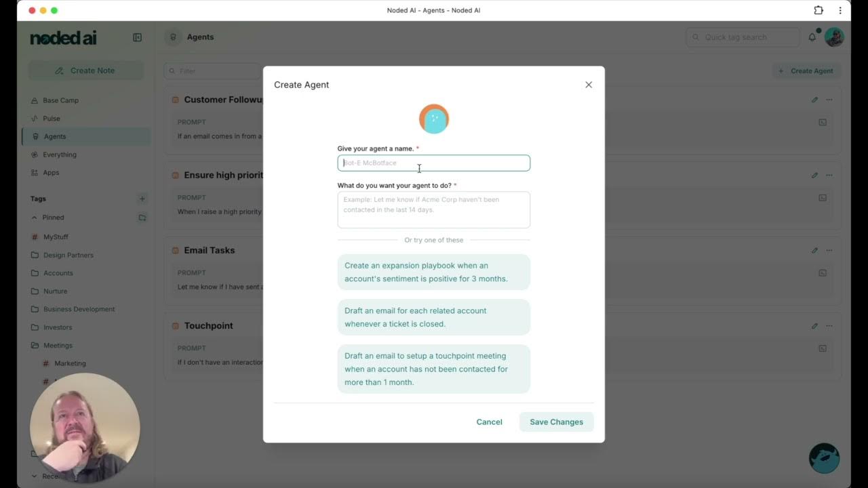Open more options for Ensure high priority agent
Image resolution: width=868 pixels, height=488 pixels.
click(829, 175)
